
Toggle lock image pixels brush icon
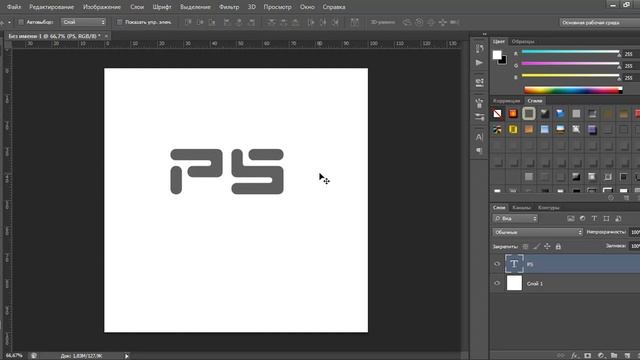click(536, 247)
